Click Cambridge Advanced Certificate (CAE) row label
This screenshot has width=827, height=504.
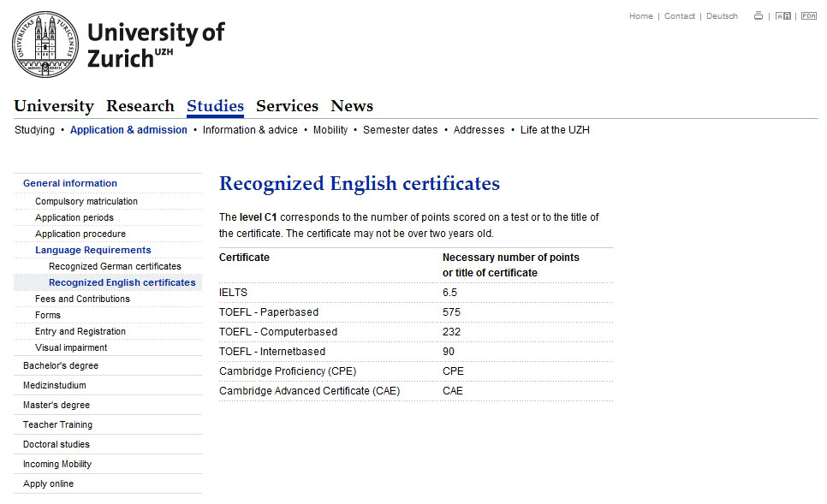point(310,391)
